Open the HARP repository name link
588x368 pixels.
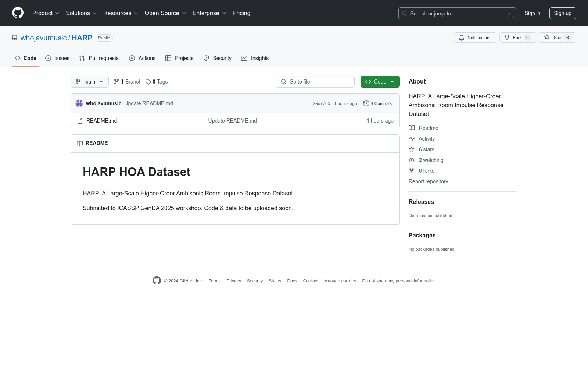[82, 38]
